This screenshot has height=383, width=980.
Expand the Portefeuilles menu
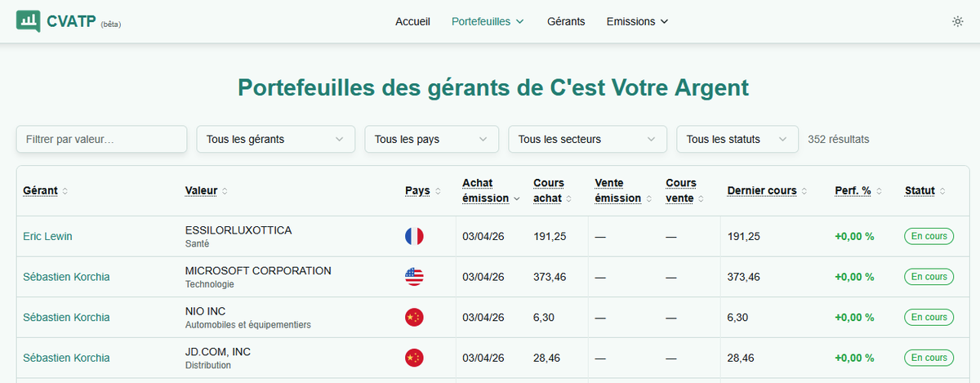(488, 21)
